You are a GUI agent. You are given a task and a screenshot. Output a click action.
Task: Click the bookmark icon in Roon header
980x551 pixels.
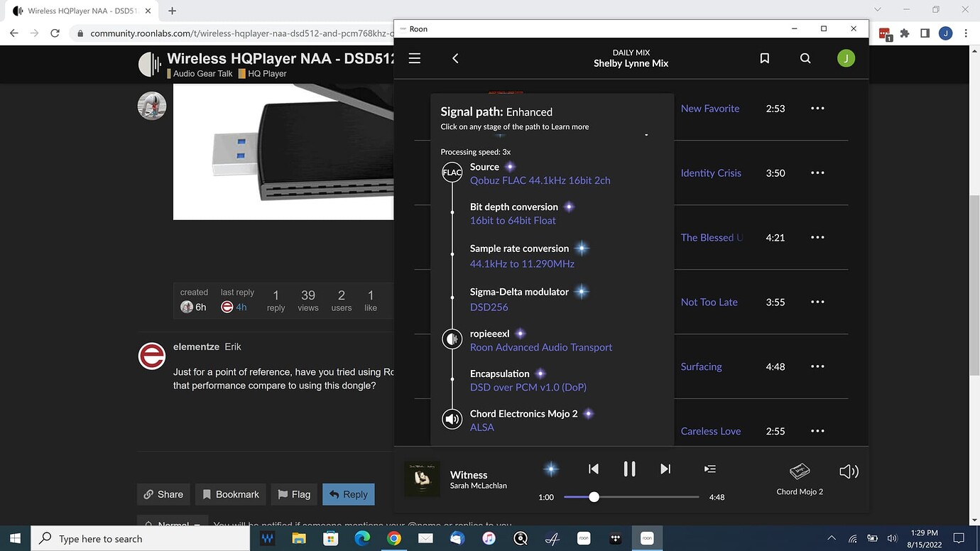pos(765,58)
